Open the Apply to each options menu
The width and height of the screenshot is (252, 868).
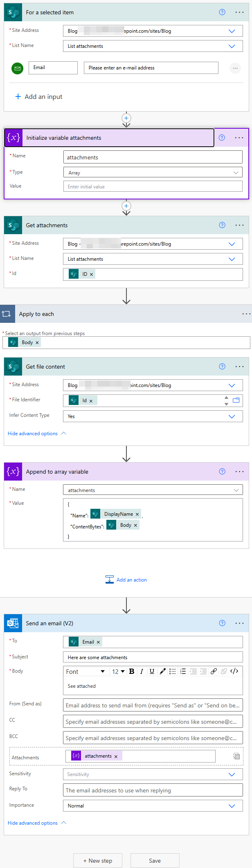246,314
